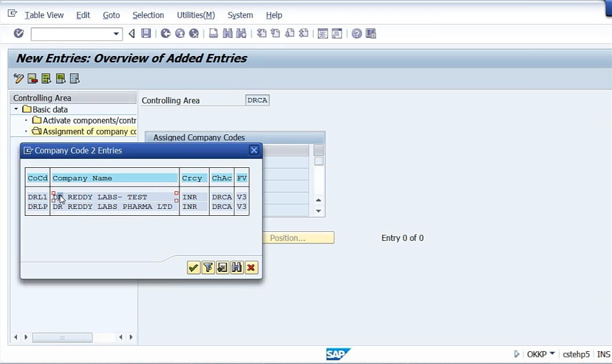Click the tree panel horizontal scrollbar thumb

click(x=62, y=337)
